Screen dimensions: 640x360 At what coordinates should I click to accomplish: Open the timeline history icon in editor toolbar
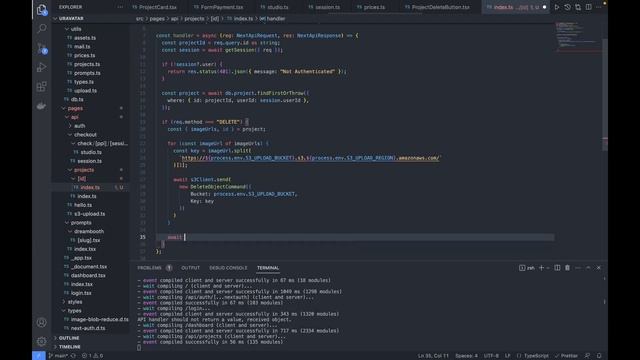567,7
